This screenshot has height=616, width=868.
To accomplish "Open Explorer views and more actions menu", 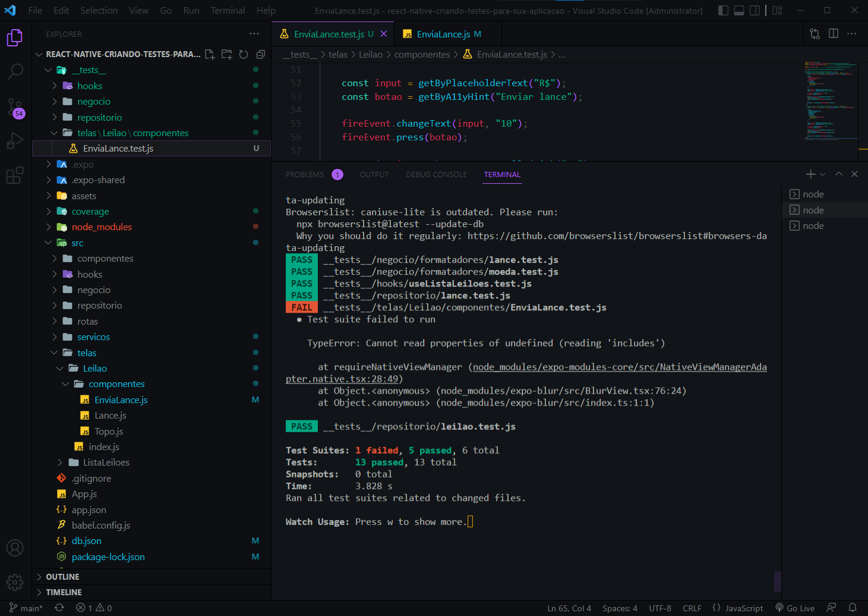I will pyautogui.click(x=254, y=34).
